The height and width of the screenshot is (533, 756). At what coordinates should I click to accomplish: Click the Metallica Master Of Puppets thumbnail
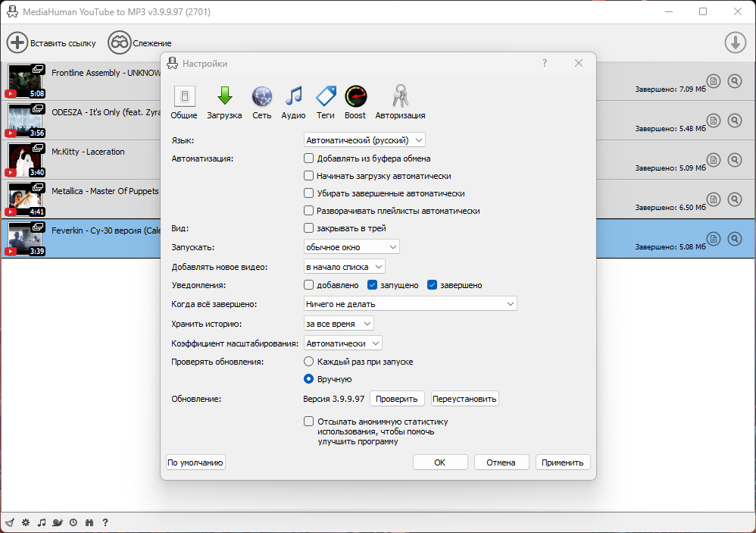(x=25, y=199)
